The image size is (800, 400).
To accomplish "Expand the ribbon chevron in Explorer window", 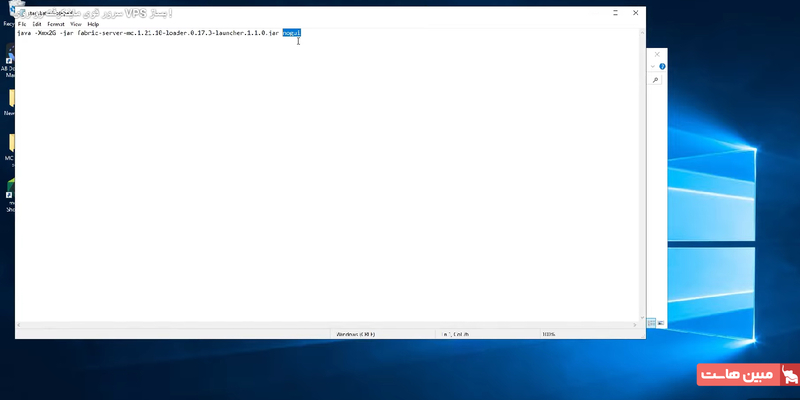I will (654, 66).
